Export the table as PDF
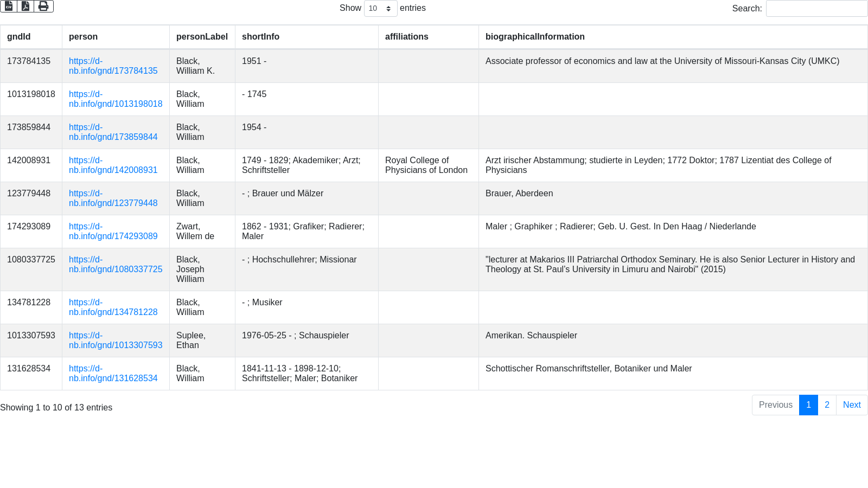The image size is (868, 488). pos(25,6)
